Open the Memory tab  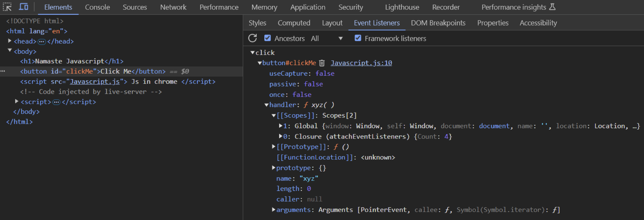click(x=264, y=7)
